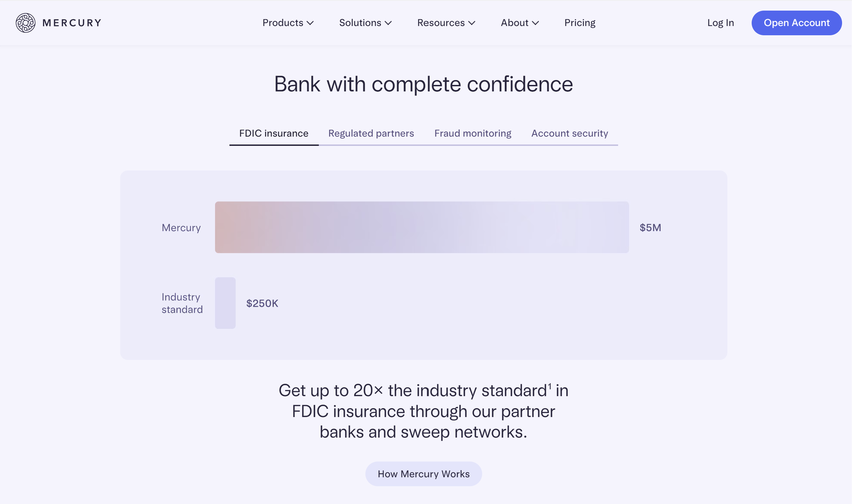Click the Industry standard $250K bar
Screen dimensions: 852x504
[x=225, y=303]
